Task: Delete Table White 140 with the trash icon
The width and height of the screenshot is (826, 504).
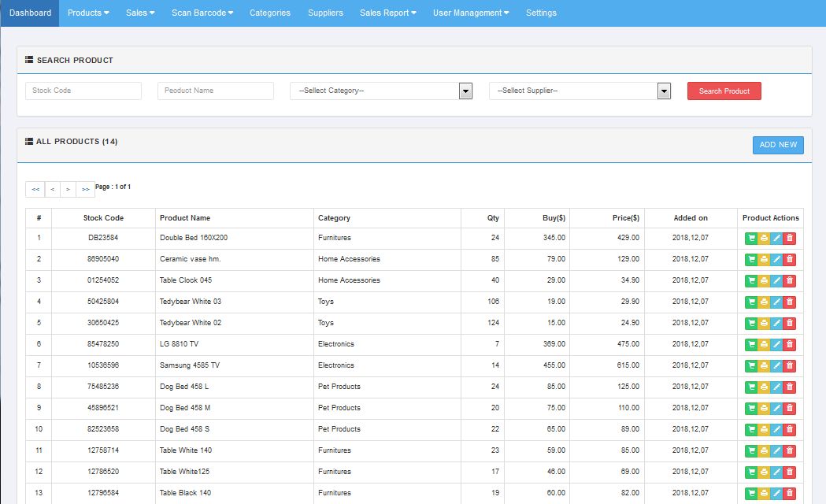Action: pyautogui.click(x=790, y=450)
